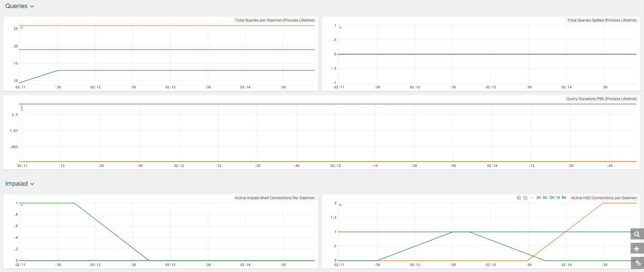Viewport: 644px width, 272px height.
Task: Zoom in on the Active HS2 Connections chart
Action: [x=519, y=198]
